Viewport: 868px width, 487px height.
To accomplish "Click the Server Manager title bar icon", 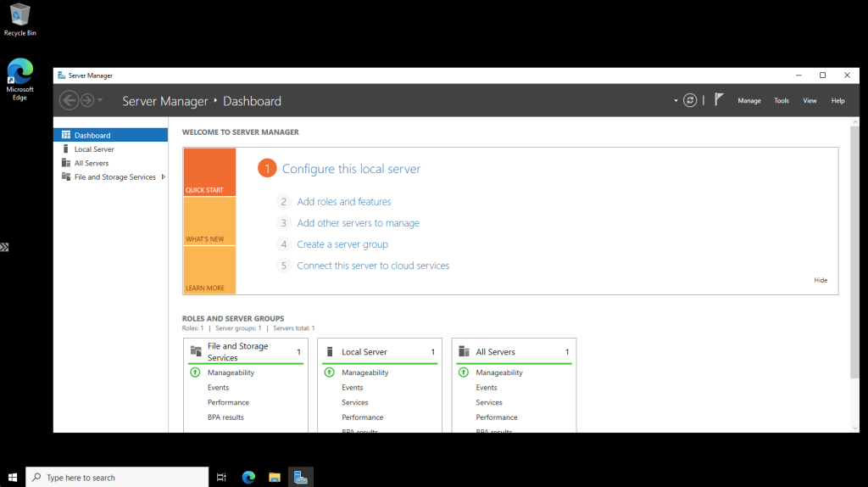I will tap(61, 76).
